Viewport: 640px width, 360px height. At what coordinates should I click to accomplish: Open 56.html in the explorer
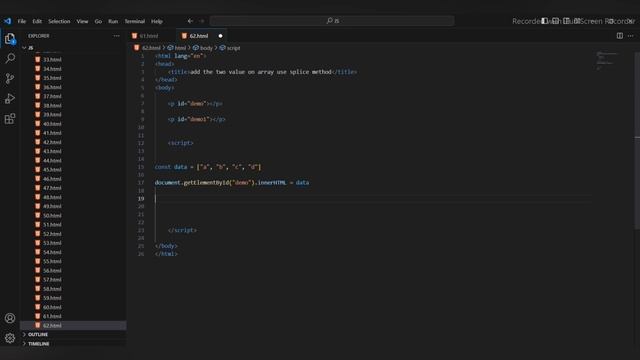(x=52, y=271)
